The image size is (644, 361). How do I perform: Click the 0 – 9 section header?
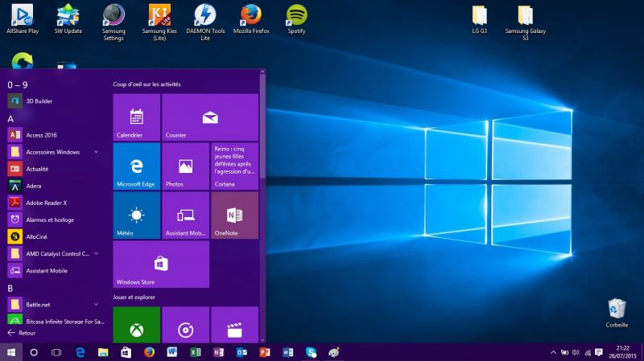click(18, 85)
